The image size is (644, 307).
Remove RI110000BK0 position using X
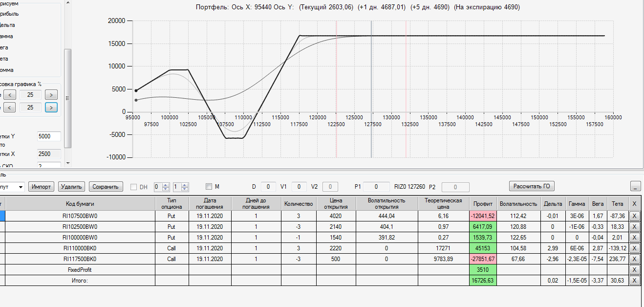coord(634,248)
